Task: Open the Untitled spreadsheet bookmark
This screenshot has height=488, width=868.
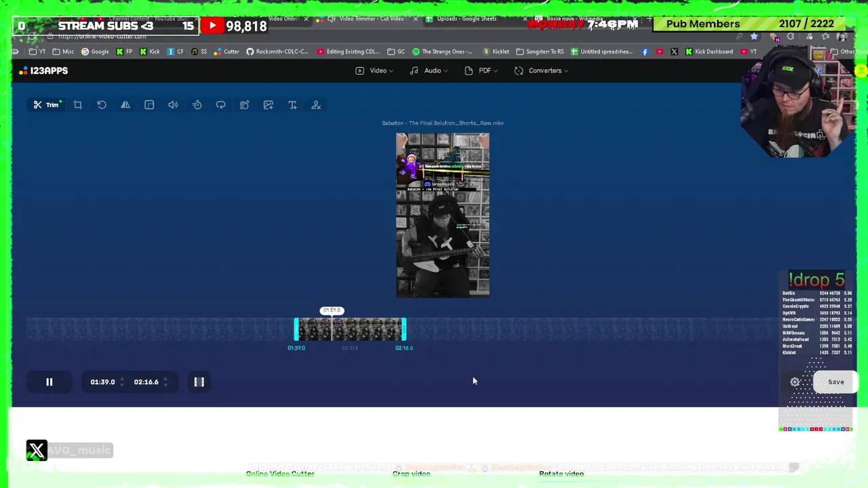Action: 601,52
